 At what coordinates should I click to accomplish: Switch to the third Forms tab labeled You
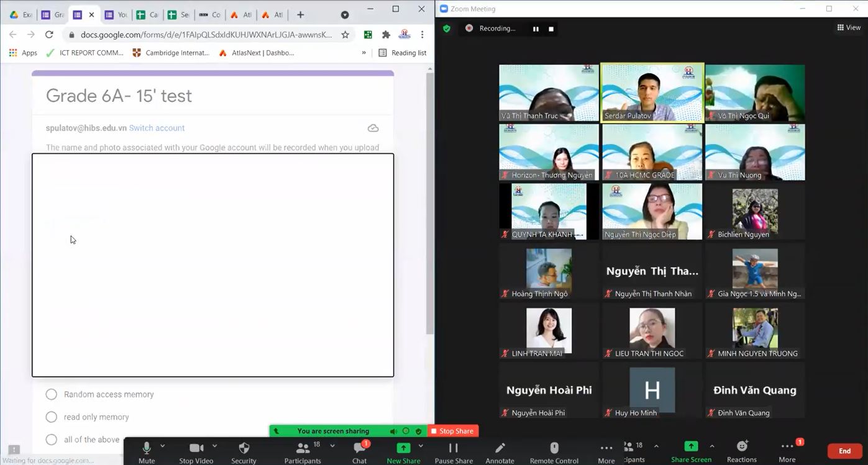(116, 14)
